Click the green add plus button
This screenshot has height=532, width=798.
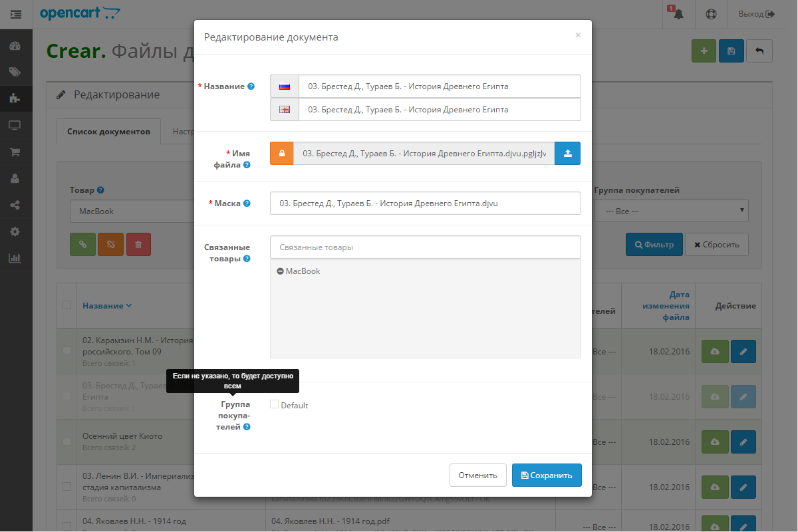(704, 51)
